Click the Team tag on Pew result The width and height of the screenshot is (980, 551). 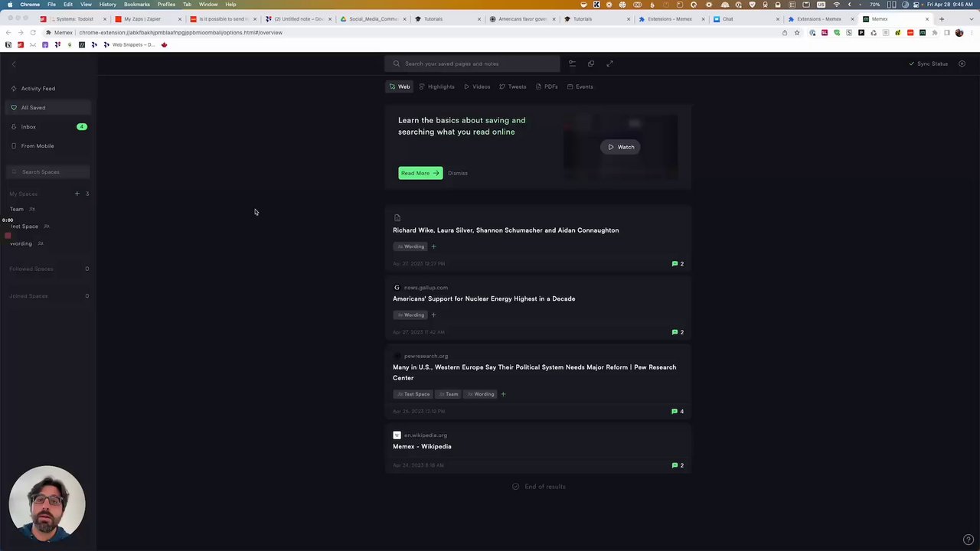click(449, 394)
